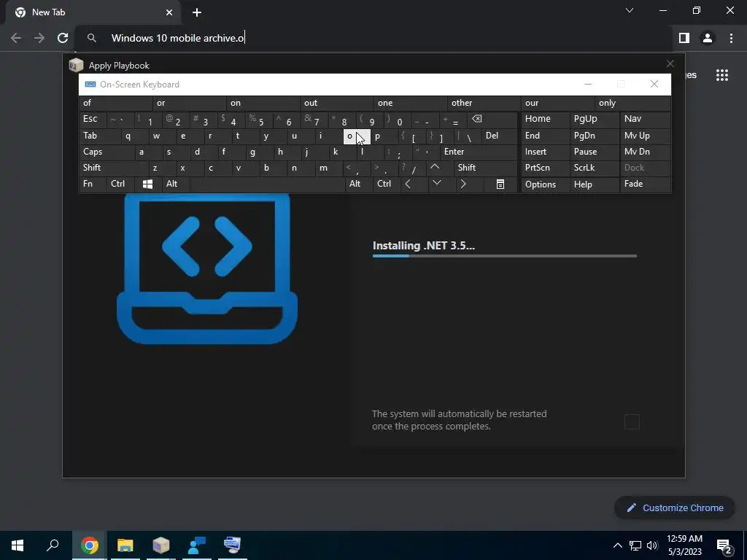
Task: Select the 'other' word suggestion
Action: (484, 103)
